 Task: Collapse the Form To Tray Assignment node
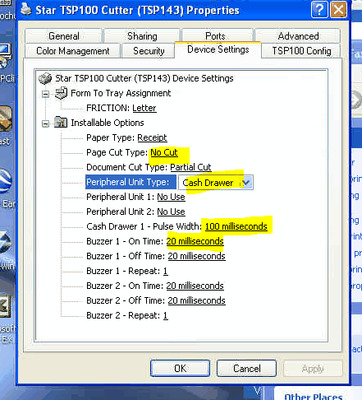point(45,94)
